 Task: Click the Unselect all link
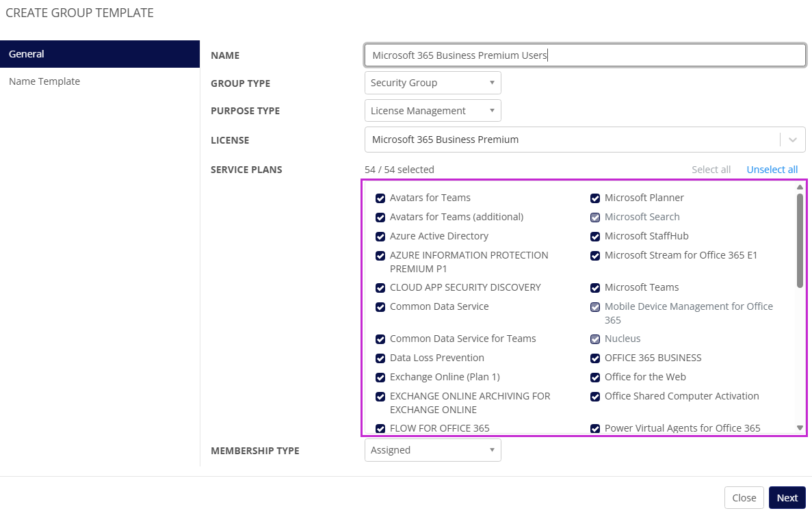(x=772, y=170)
